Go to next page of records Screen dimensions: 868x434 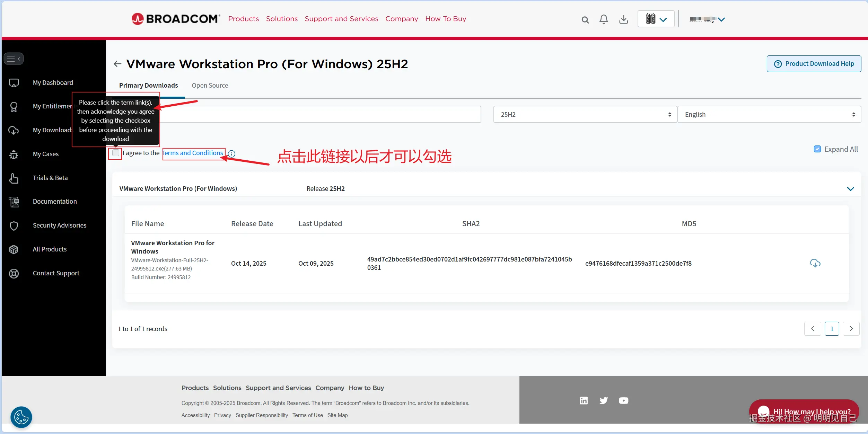pyautogui.click(x=851, y=329)
